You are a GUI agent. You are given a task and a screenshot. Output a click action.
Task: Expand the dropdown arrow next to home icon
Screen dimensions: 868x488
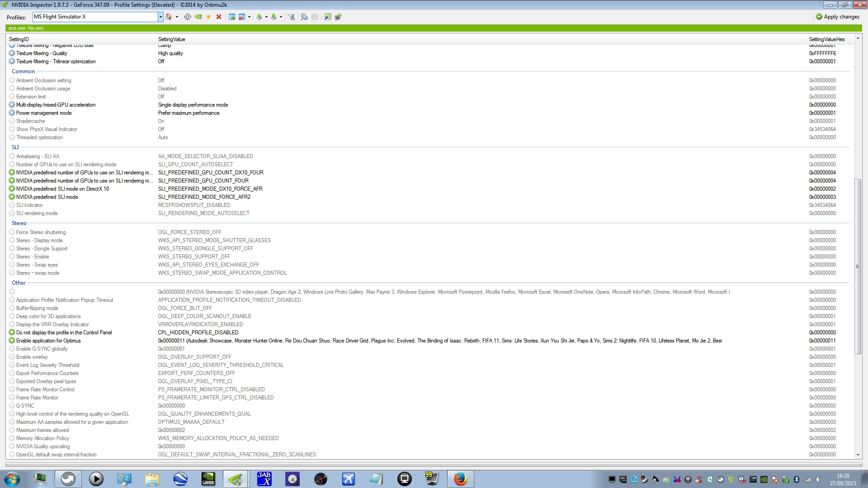177,17
